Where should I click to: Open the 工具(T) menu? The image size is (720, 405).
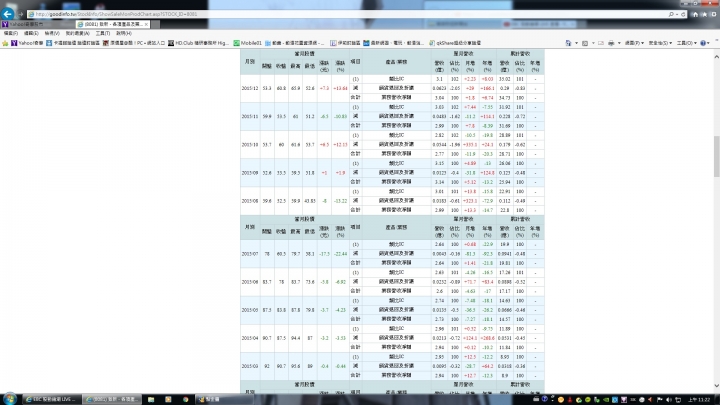tap(102, 34)
